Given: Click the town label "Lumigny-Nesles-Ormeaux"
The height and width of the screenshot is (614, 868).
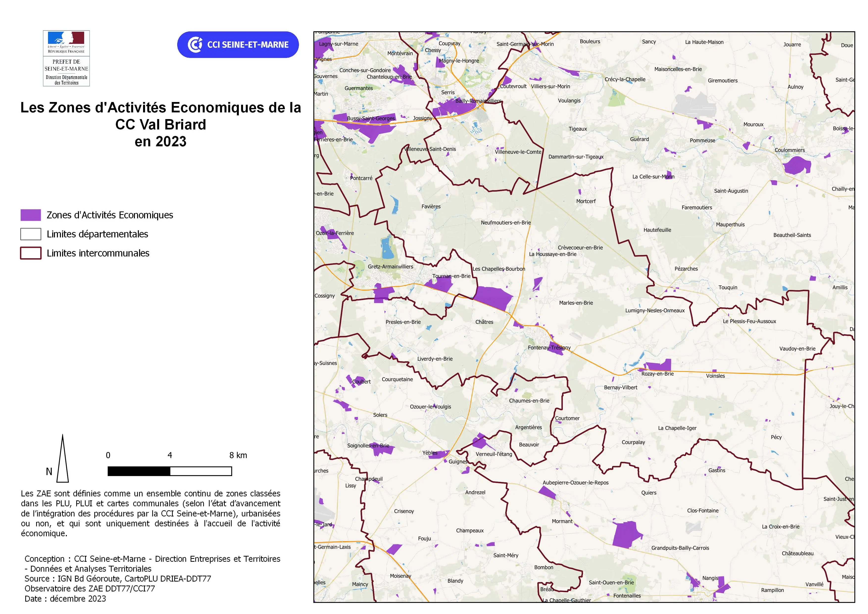Looking at the screenshot, I should click(x=655, y=310).
